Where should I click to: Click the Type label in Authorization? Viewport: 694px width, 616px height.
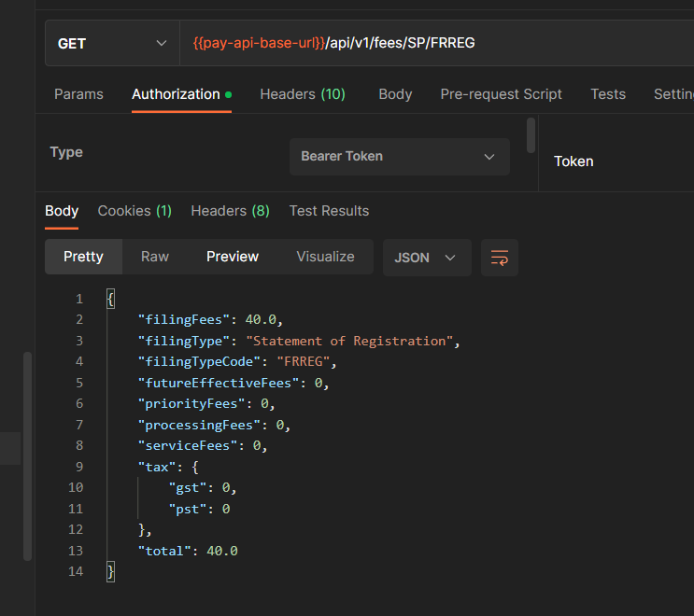coord(66,152)
